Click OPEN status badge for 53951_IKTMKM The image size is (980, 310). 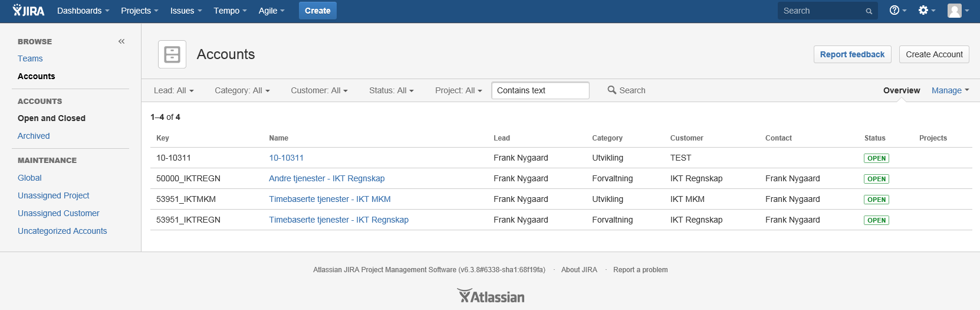point(877,200)
